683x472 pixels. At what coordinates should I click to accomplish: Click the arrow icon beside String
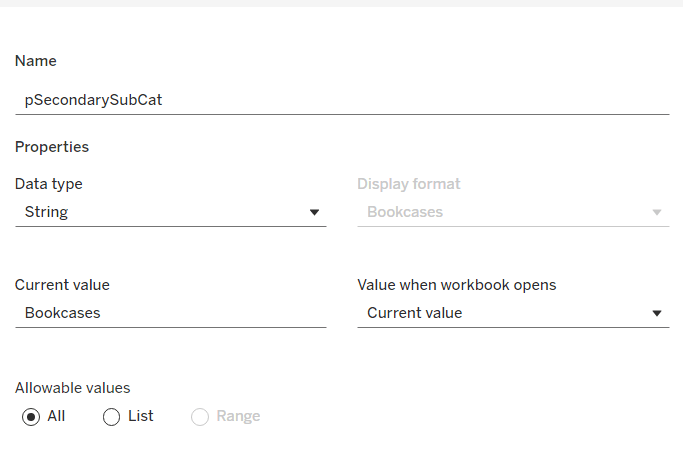[314, 212]
